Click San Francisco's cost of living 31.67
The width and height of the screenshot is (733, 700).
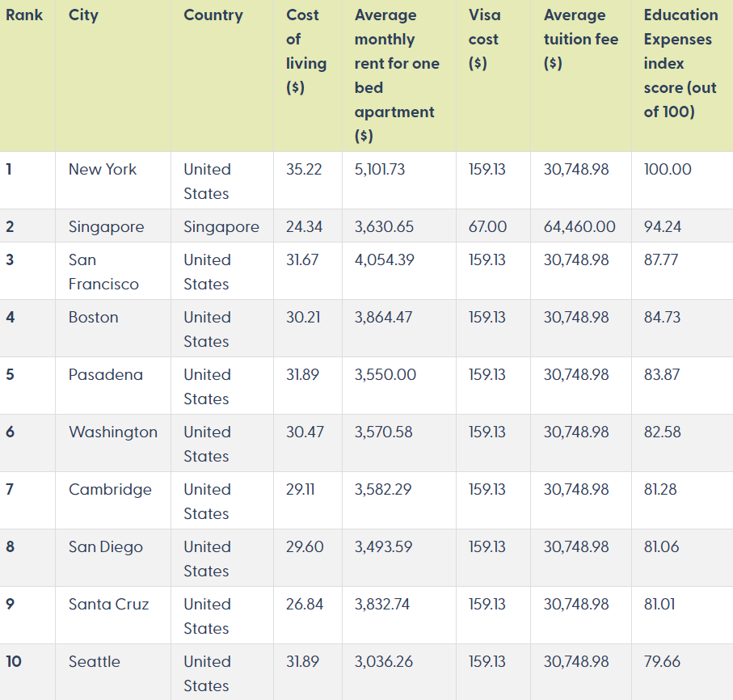[x=302, y=259]
